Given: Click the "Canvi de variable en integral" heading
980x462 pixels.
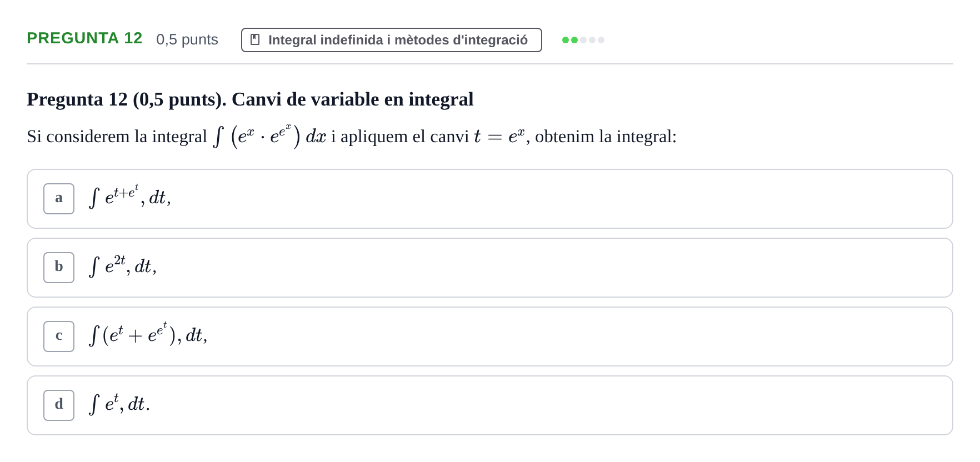Looking at the screenshot, I should pos(352,99).
